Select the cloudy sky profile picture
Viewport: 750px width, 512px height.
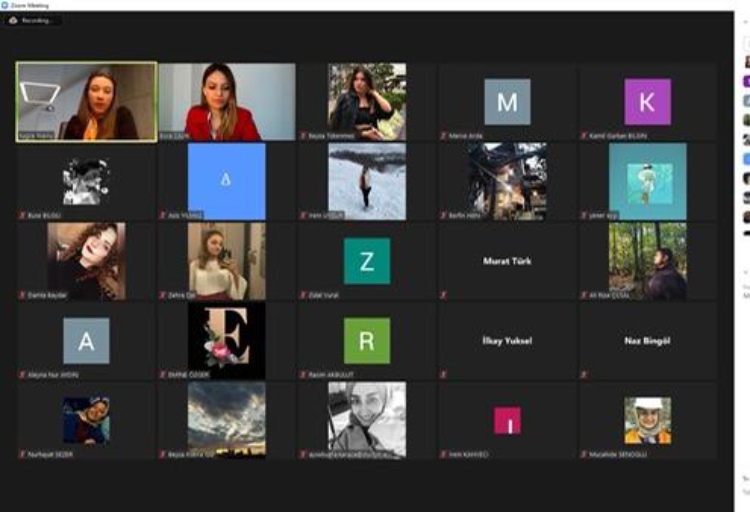pyautogui.click(x=227, y=419)
